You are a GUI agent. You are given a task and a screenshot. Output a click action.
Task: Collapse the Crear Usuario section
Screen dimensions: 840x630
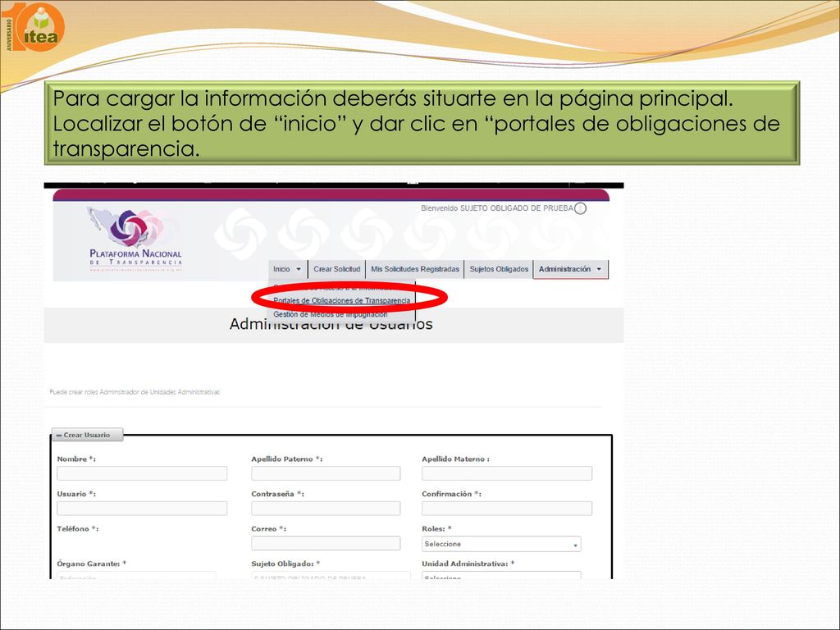(x=87, y=435)
